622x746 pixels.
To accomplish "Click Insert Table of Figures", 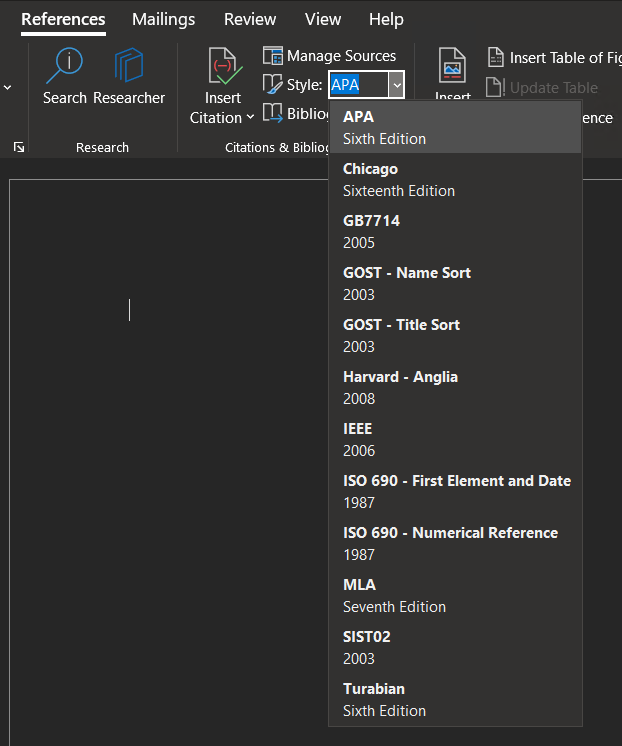I will pos(554,58).
